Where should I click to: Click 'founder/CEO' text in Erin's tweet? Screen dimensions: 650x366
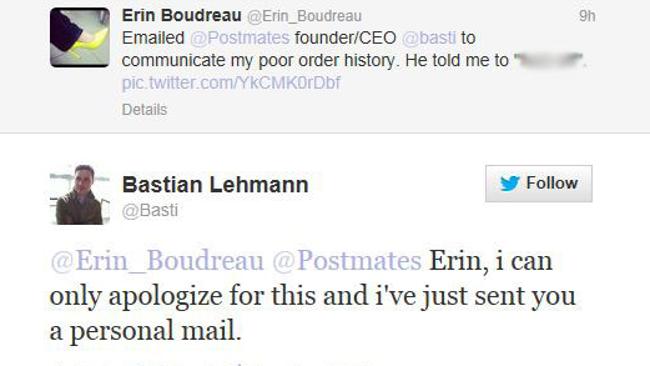[x=345, y=38]
